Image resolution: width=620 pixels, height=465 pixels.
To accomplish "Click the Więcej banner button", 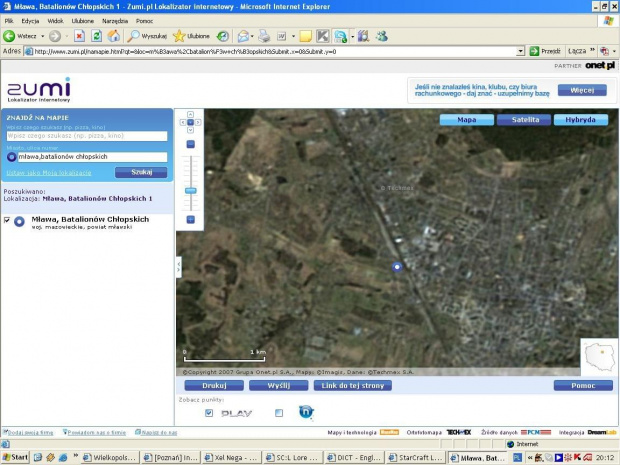I will tap(582, 90).
